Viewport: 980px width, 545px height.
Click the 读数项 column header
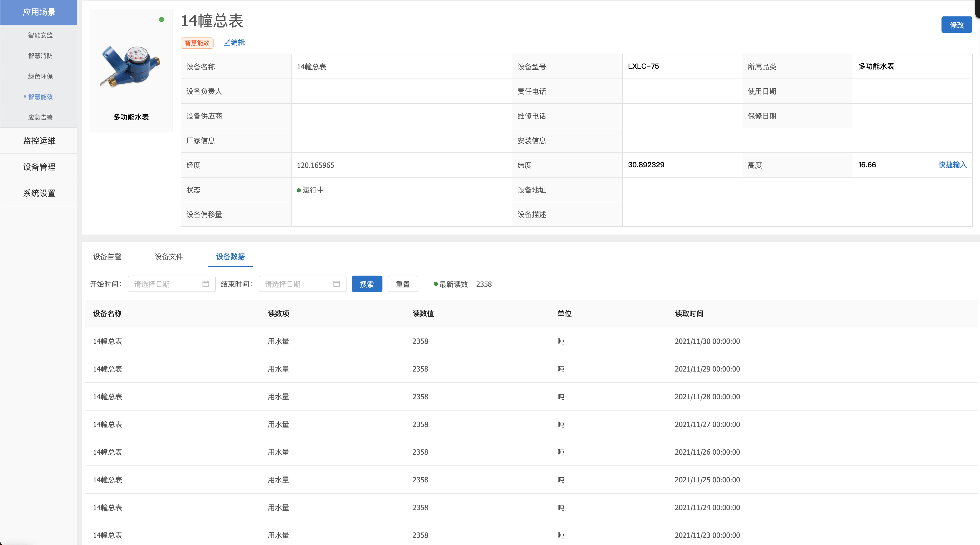pyautogui.click(x=278, y=313)
